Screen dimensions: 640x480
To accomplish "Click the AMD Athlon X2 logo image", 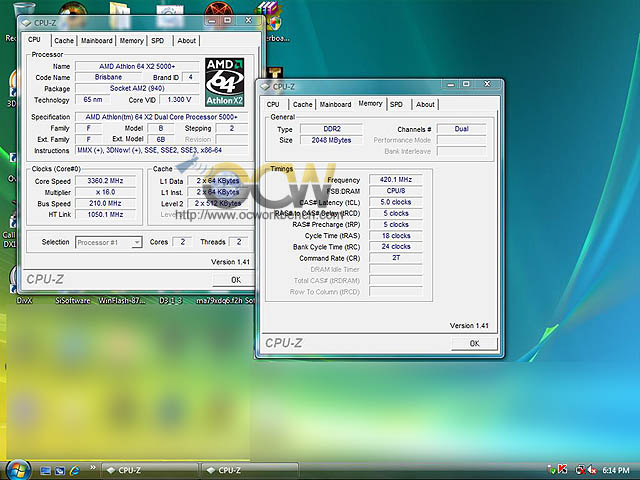I will pyautogui.click(x=224, y=82).
